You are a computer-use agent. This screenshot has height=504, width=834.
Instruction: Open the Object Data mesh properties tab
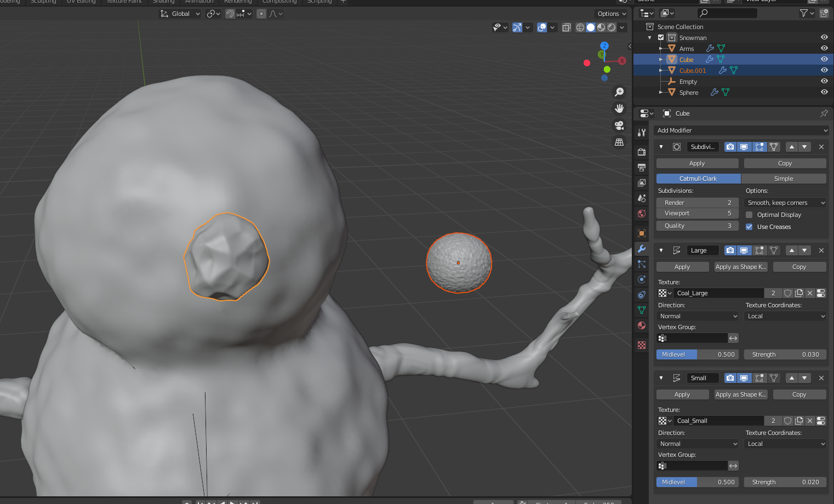[x=642, y=310]
